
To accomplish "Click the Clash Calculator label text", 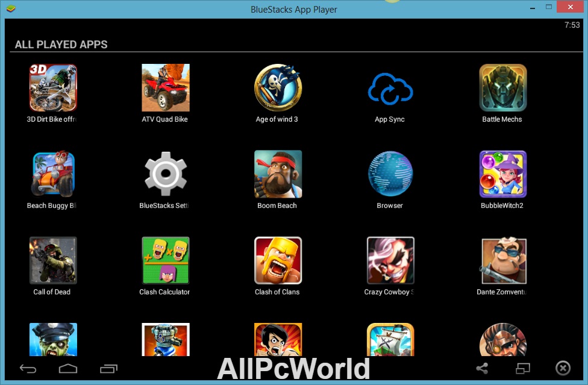I will (164, 292).
